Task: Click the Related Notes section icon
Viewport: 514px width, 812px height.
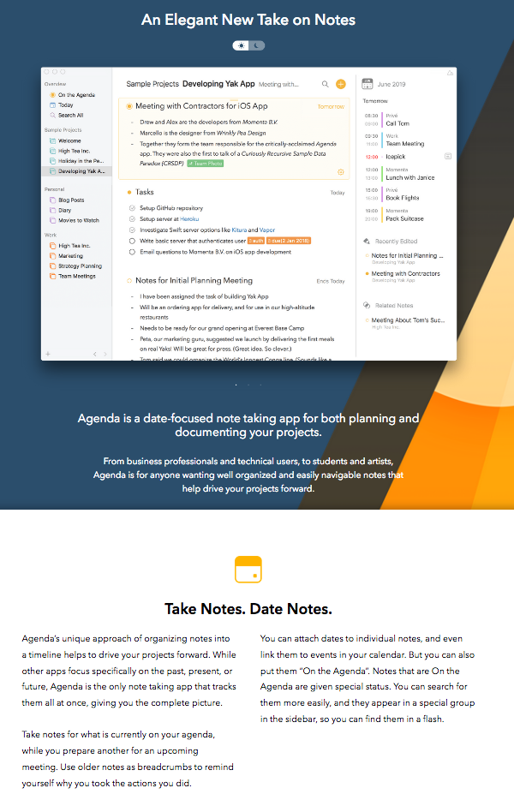Action: coord(367,306)
